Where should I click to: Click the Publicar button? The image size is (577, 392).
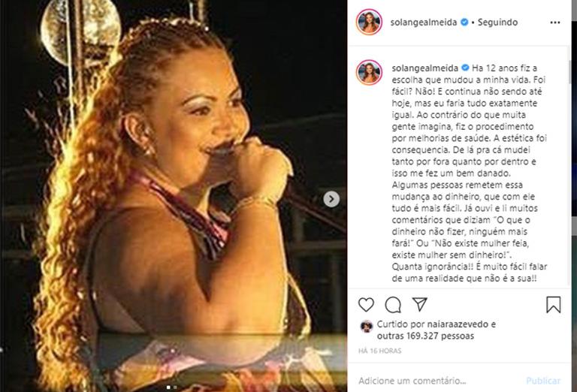point(543,381)
